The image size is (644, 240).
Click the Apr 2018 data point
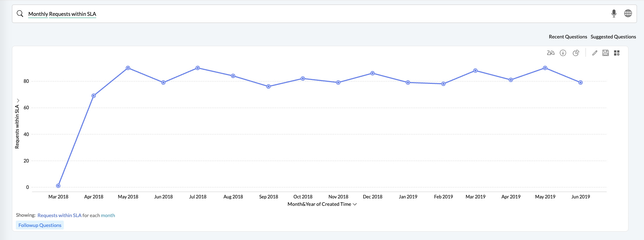[94, 96]
